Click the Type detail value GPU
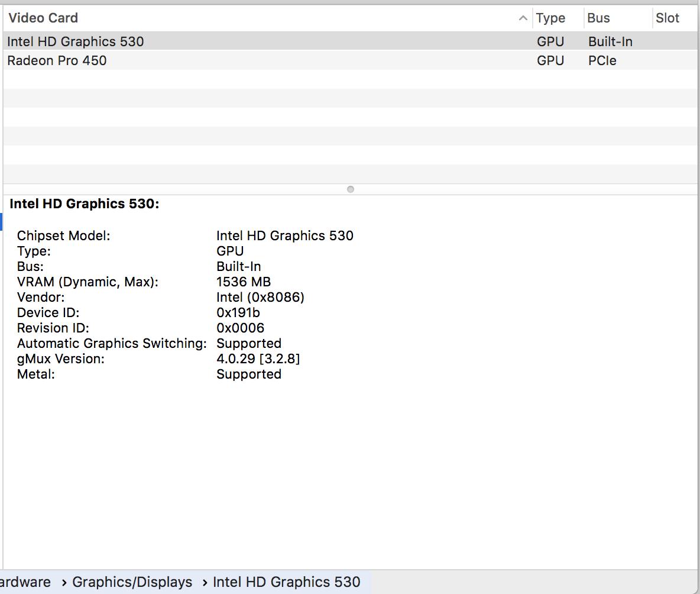 pyautogui.click(x=230, y=251)
